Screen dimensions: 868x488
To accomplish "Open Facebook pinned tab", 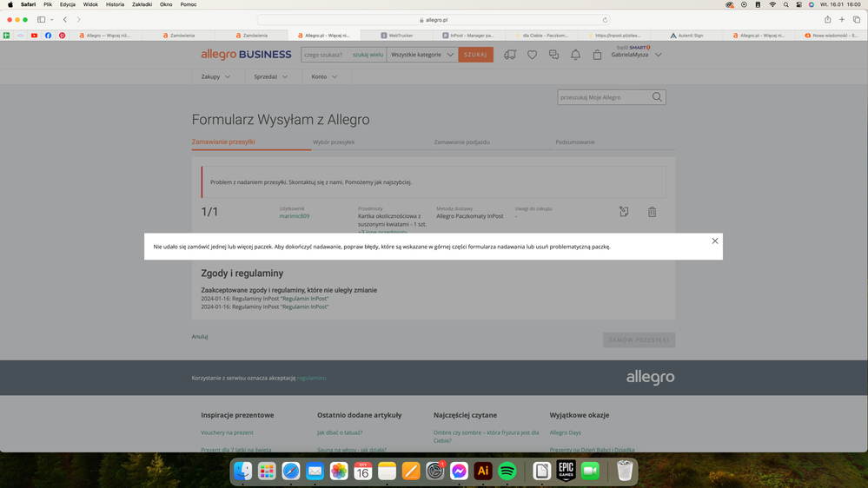I will click(x=48, y=36).
